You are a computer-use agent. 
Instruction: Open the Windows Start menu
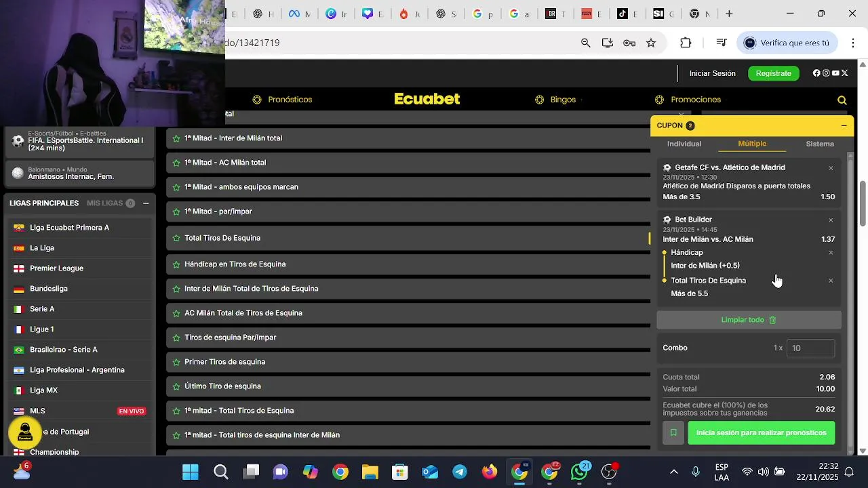191,472
